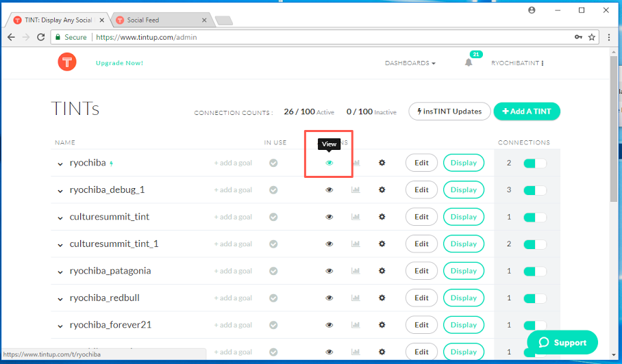622x364 pixels.
Task: Open the DASHBOARDS dropdown menu
Action: [410, 63]
